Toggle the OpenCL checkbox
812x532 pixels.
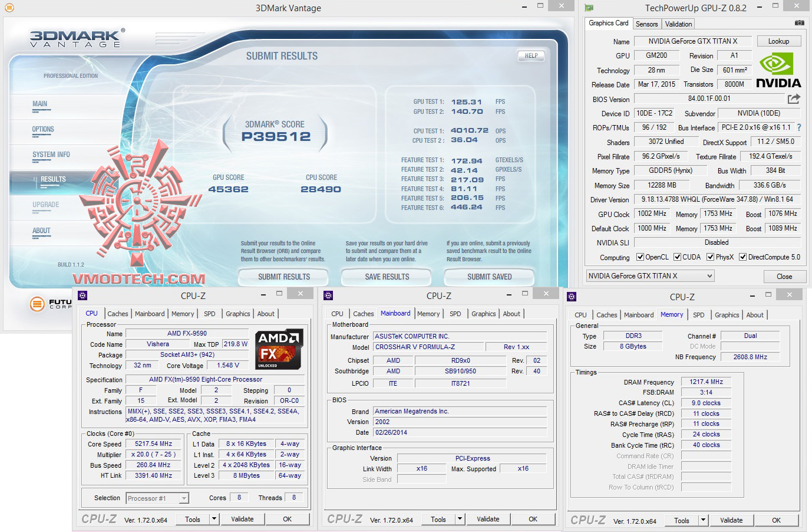[640, 257]
